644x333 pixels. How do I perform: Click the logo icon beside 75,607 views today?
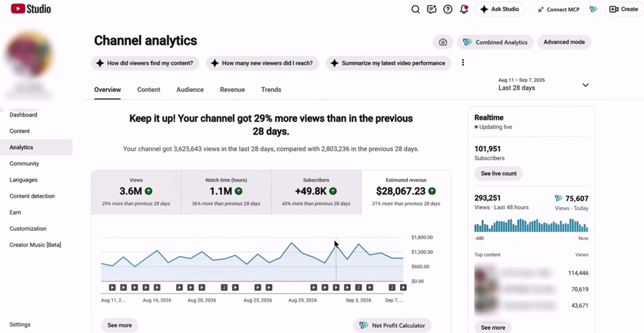tap(559, 198)
